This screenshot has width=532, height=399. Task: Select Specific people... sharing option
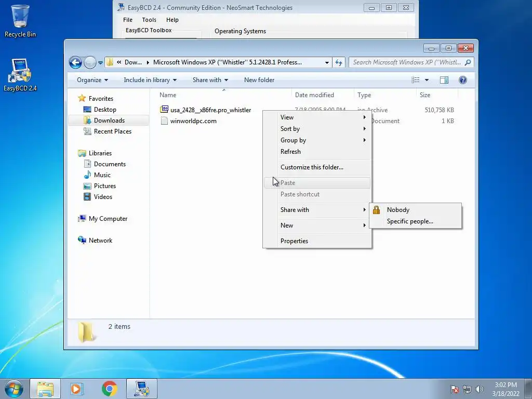pos(415,221)
